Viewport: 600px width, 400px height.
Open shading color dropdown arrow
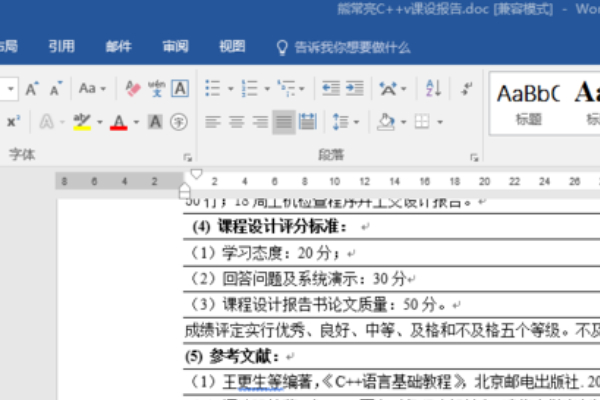pyautogui.click(x=403, y=122)
